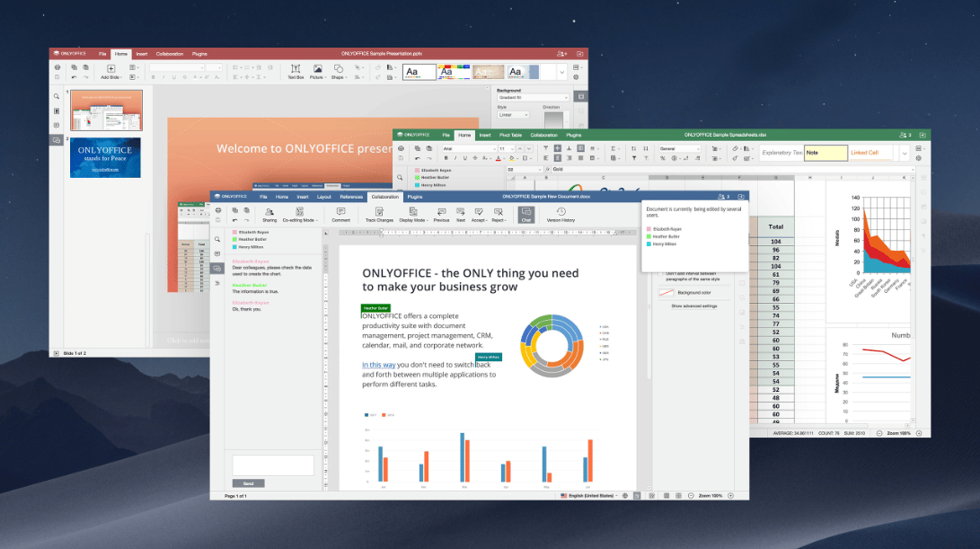Click zoom out at the document status bar
The width and height of the screenshot is (980, 549).
click(x=691, y=496)
